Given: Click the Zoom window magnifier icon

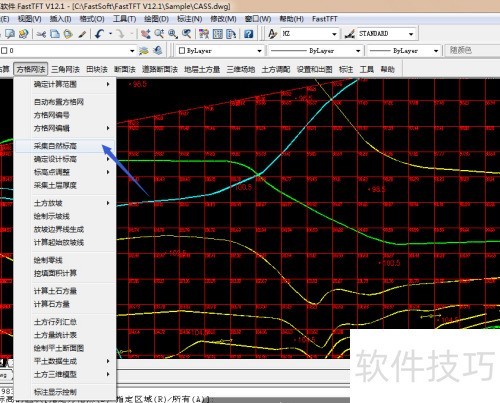Looking at the screenshot, I should (173, 34).
